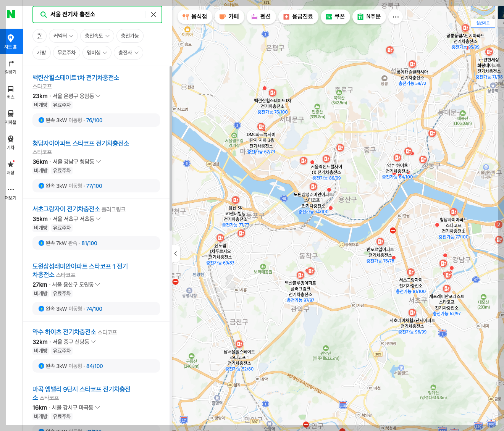504x431 pixels.
Task: Click charger pin above 백련산힐스테이트1차 label
Action: click(x=273, y=93)
